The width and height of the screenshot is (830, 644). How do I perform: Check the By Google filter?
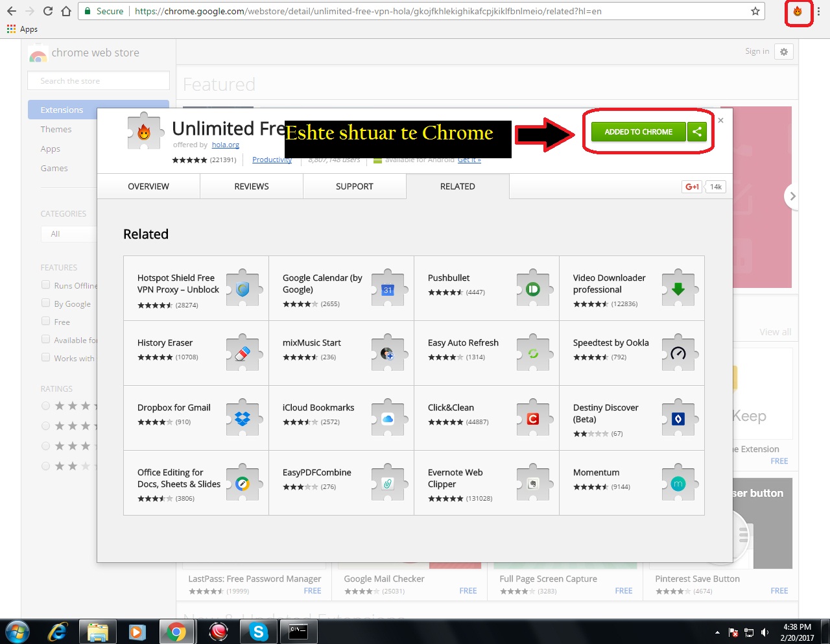(x=45, y=303)
